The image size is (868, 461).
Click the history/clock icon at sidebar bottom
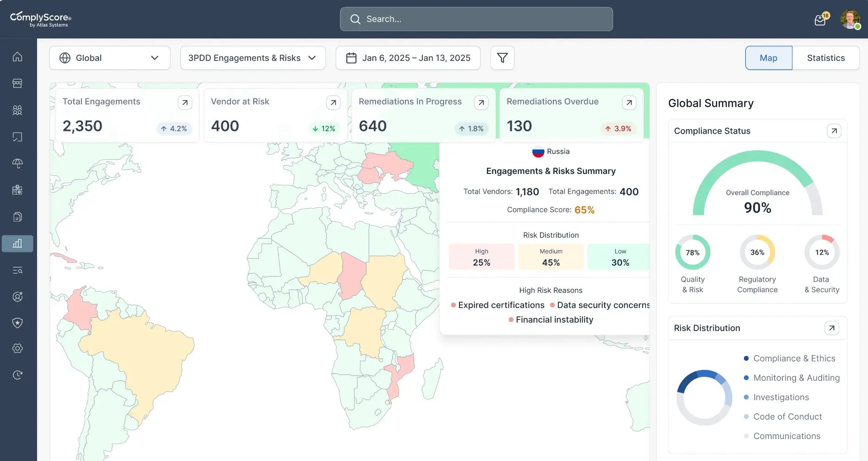point(17,374)
